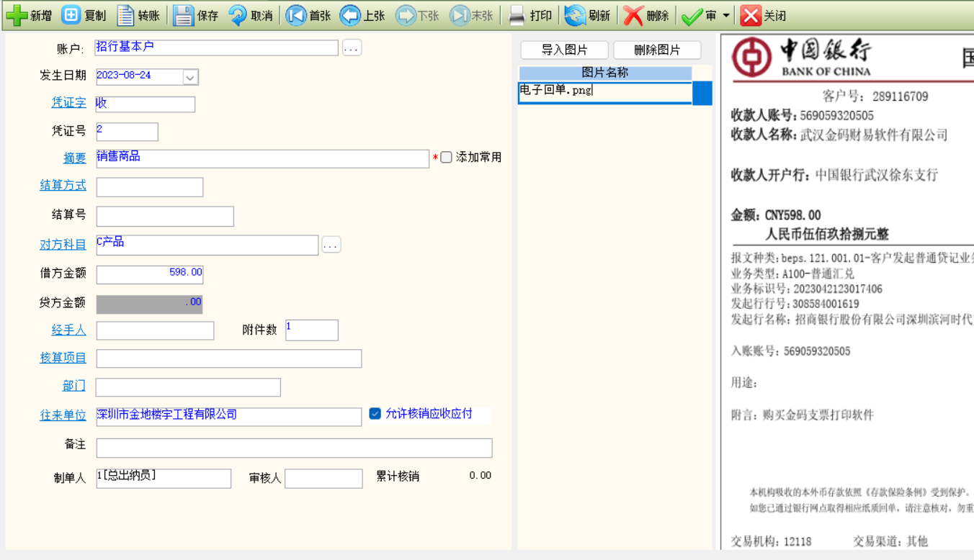
Task: Click the 备注 remarks input field
Action: tap(294, 448)
